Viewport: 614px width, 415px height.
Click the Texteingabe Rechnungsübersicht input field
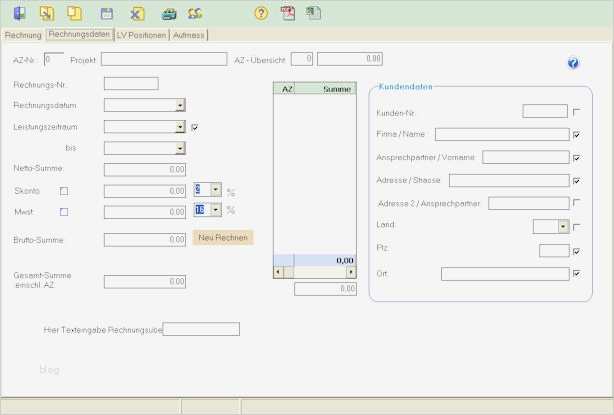click(201, 329)
